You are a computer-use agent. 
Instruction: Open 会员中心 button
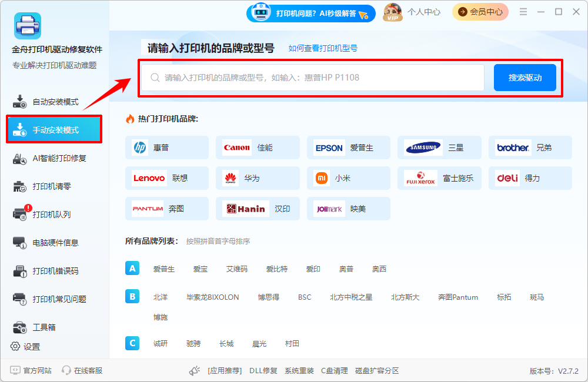click(x=480, y=12)
